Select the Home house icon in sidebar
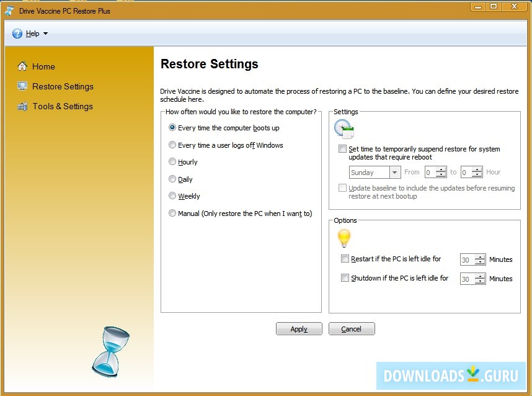The width and height of the screenshot is (532, 396). (x=22, y=66)
